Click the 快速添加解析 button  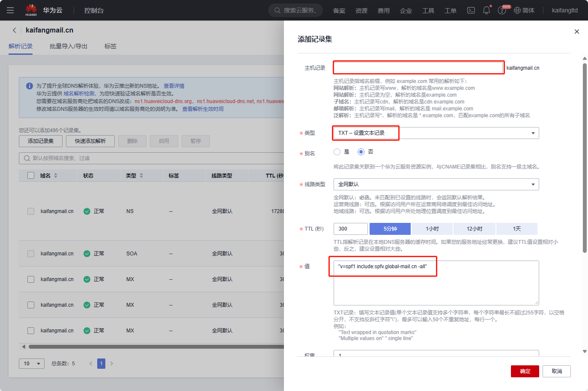click(90, 141)
